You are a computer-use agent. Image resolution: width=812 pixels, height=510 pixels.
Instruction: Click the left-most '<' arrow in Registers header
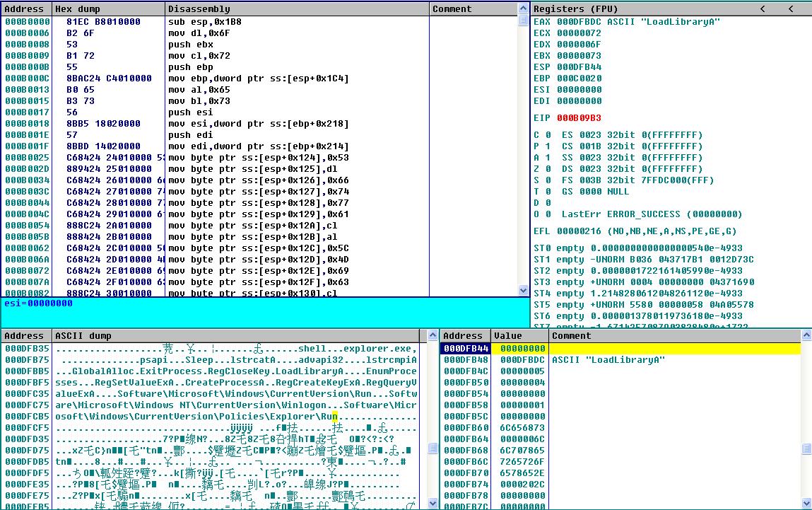click(x=763, y=9)
